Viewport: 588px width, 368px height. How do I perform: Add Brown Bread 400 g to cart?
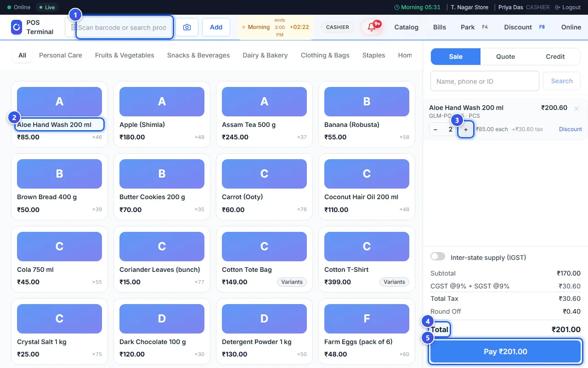pyautogui.click(x=59, y=187)
